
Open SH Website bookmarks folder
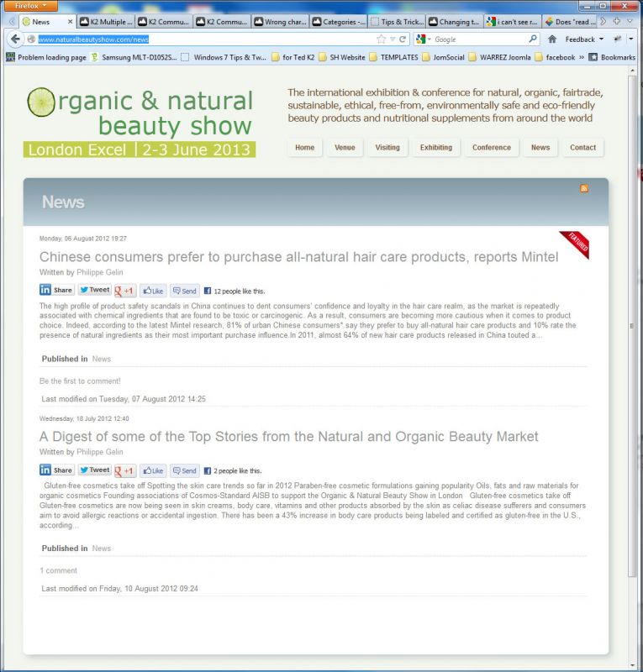[342, 57]
